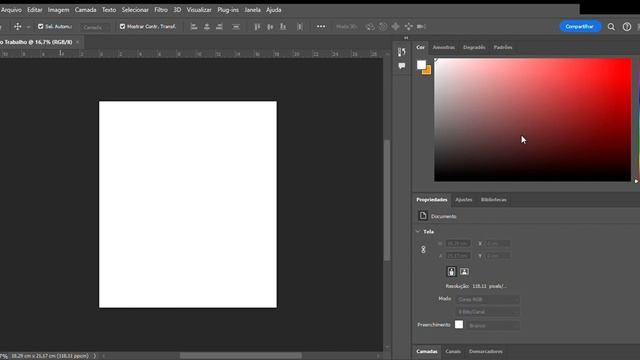The height and width of the screenshot is (360, 640).
Task: Open the Filtro menu
Action: pyautogui.click(x=161, y=10)
